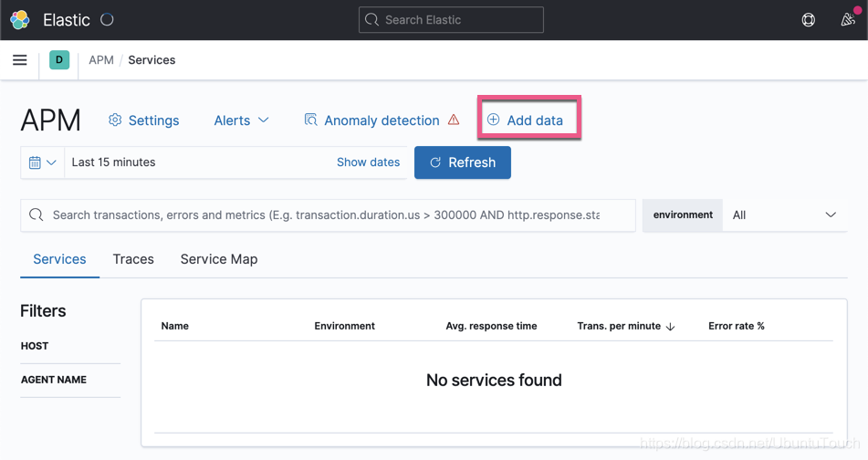This screenshot has height=460, width=868.
Task: Click the plus icon beside Add data
Action: point(493,120)
